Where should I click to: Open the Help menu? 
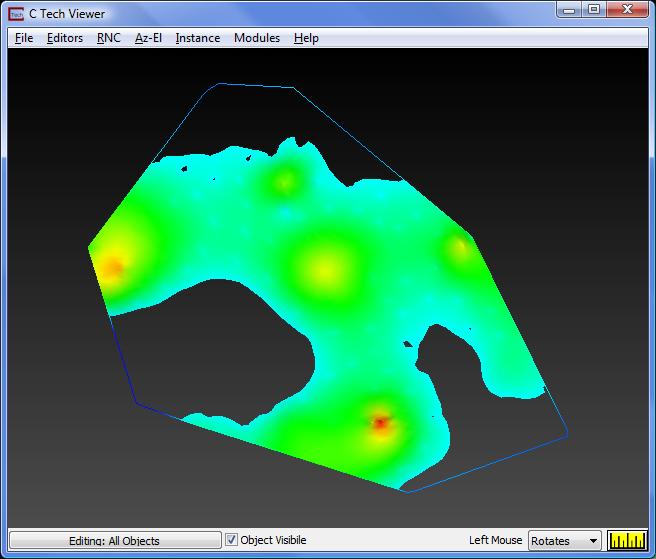coord(306,38)
